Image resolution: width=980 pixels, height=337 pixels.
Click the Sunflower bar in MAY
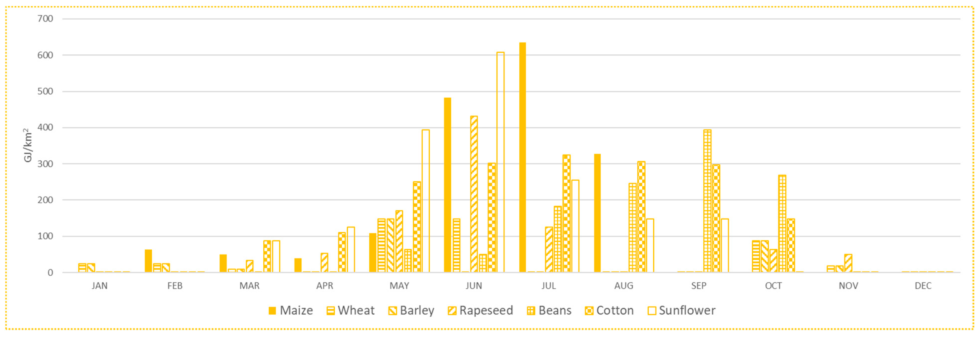(x=425, y=201)
